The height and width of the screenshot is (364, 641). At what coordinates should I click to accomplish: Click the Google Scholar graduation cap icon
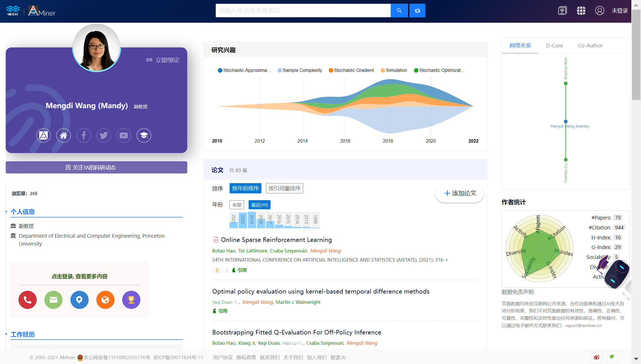click(144, 135)
